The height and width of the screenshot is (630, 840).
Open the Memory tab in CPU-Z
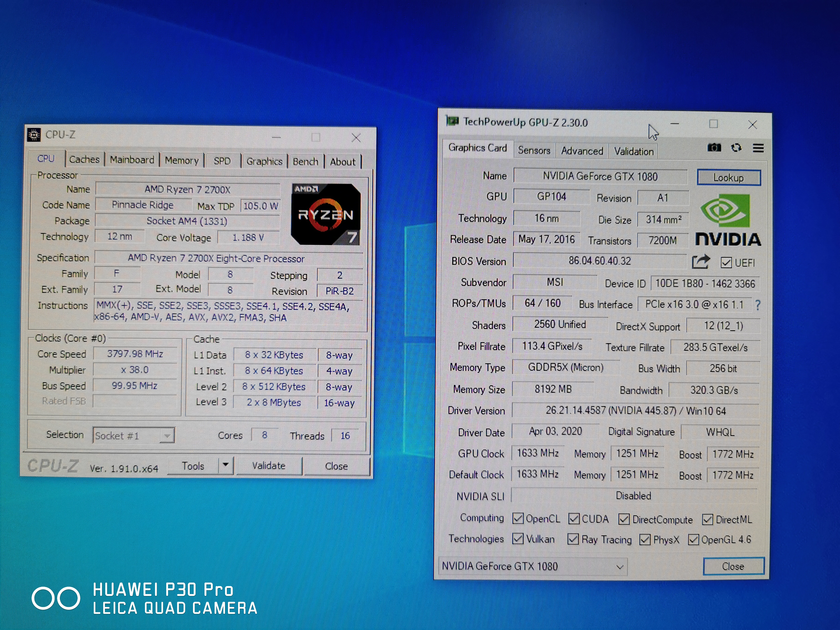click(x=181, y=161)
